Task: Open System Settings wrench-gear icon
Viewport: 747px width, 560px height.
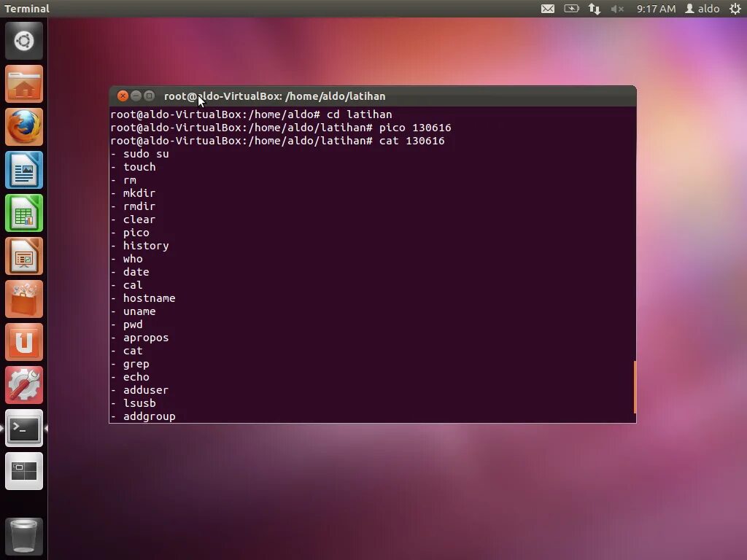Action: tap(24, 385)
